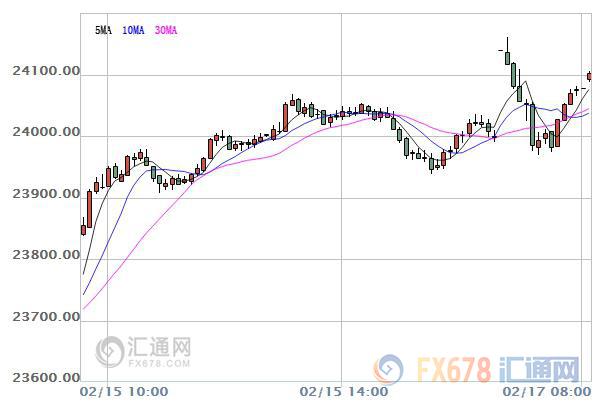Click the 24100.00 price axis label
The width and height of the screenshot is (597, 406).
point(46,71)
